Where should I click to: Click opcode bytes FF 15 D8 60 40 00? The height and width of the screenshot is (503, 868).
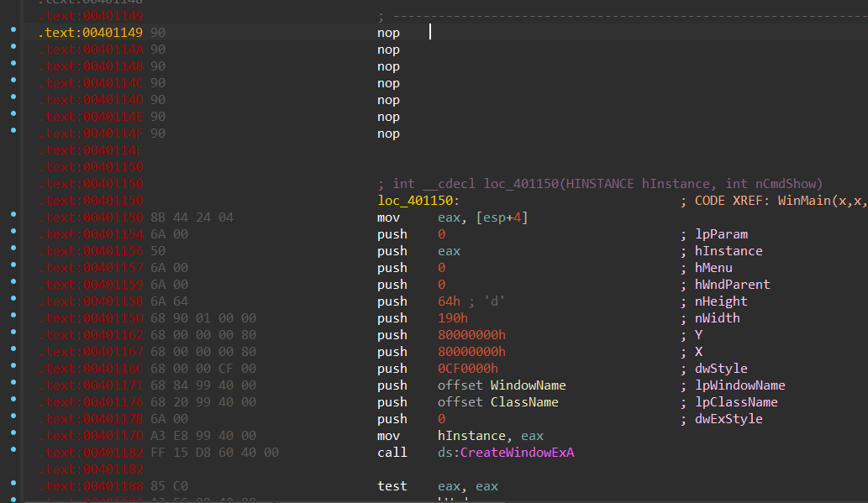click(x=215, y=453)
